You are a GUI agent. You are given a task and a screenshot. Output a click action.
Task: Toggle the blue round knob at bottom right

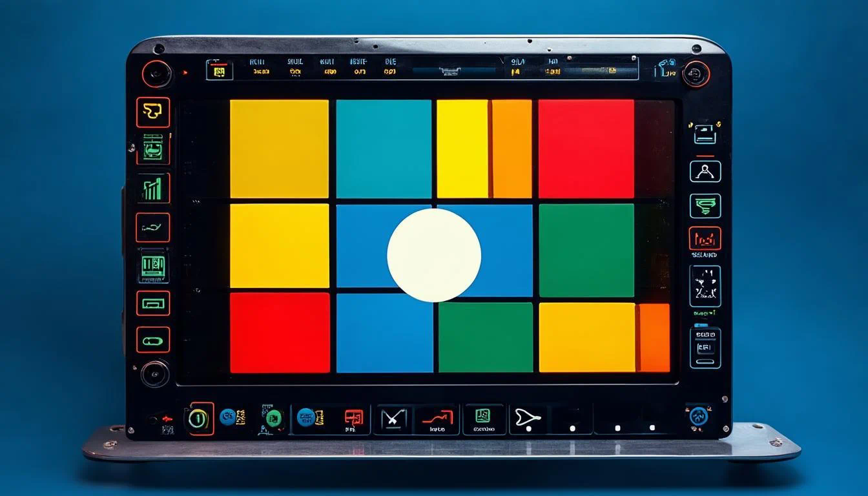pos(698,417)
